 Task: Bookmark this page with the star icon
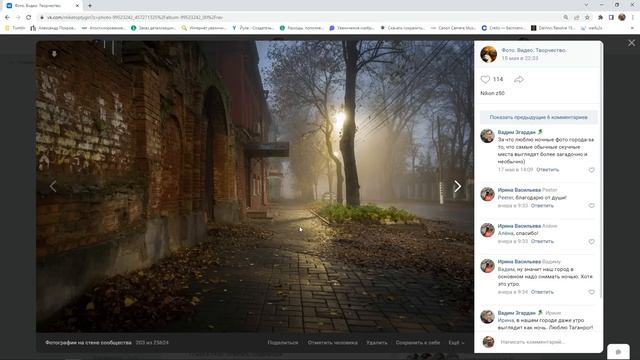(587, 17)
